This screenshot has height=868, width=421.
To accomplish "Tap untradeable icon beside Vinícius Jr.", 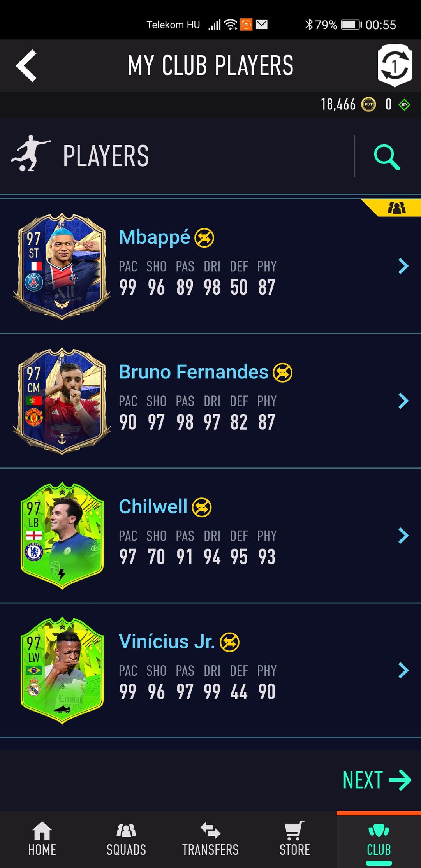I will click(230, 642).
